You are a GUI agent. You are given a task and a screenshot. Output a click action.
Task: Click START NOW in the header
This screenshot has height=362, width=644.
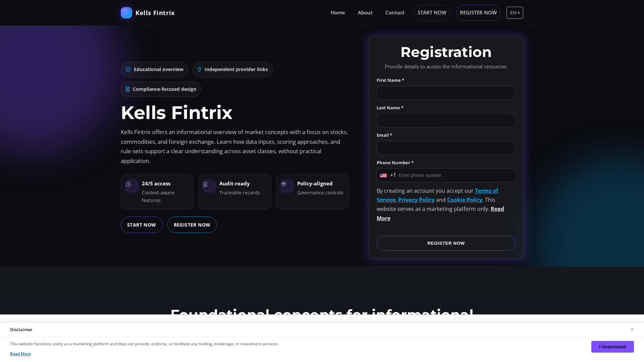pos(432,13)
